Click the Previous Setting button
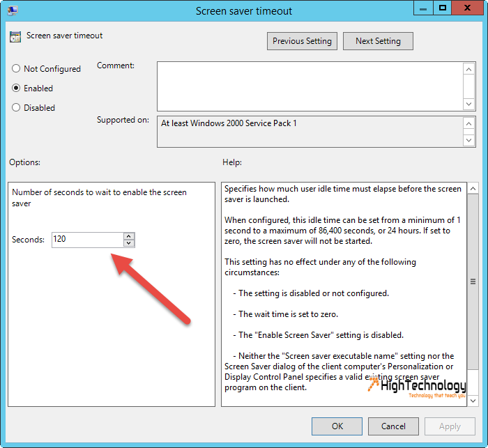 point(302,41)
